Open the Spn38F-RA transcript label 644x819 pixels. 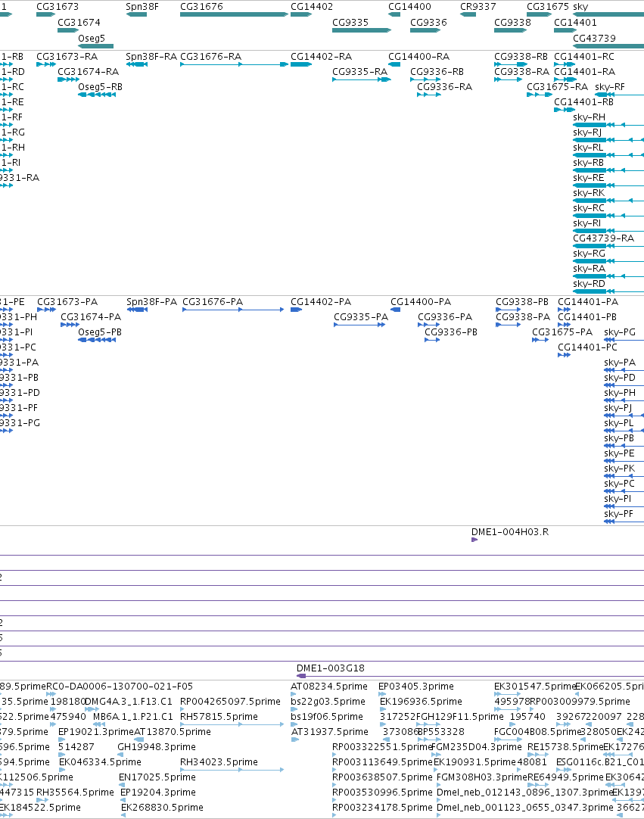[x=151, y=57]
